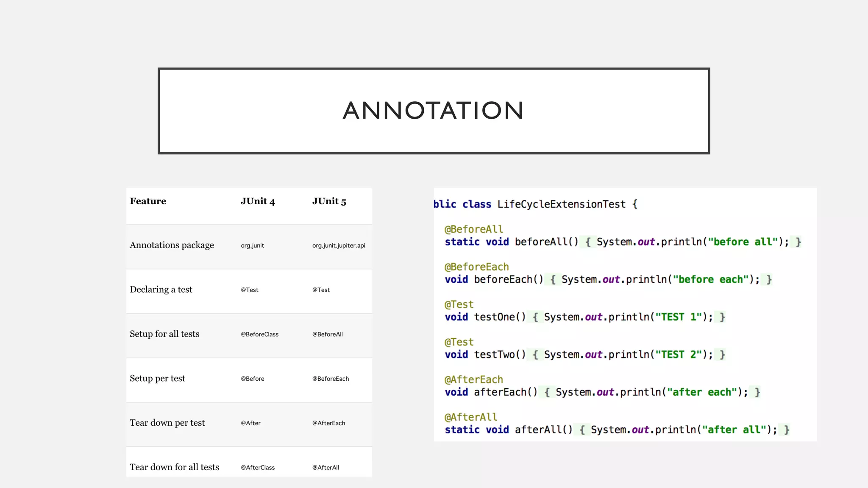This screenshot has height=488, width=868.
Task: Click the "after each" string literal
Action: (702, 392)
